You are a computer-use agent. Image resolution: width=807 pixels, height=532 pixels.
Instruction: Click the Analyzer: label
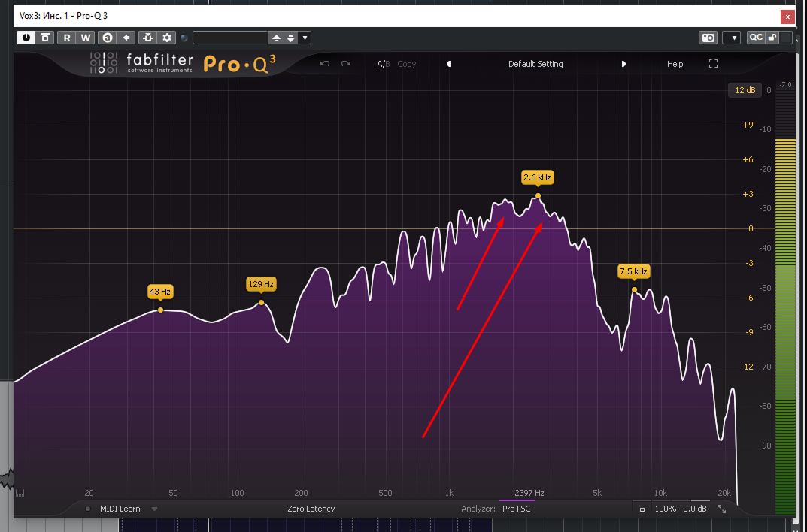pyautogui.click(x=478, y=509)
